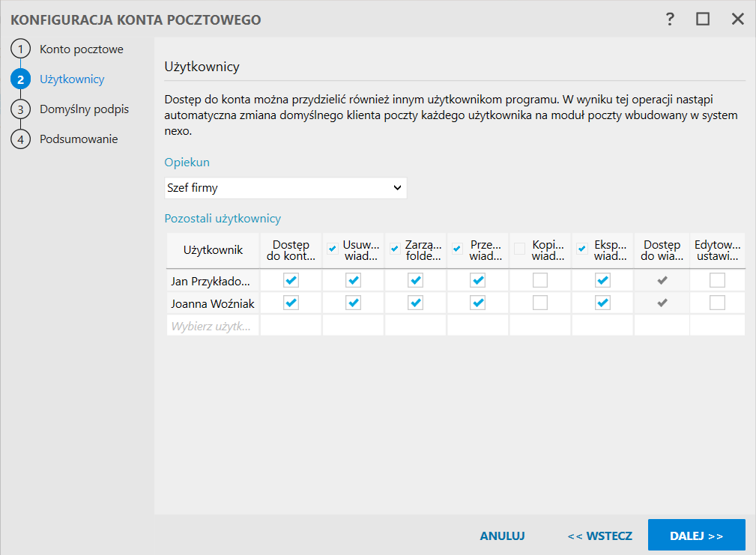Open the help question mark icon
Image resolution: width=756 pixels, height=555 pixels.
(671, 19)
